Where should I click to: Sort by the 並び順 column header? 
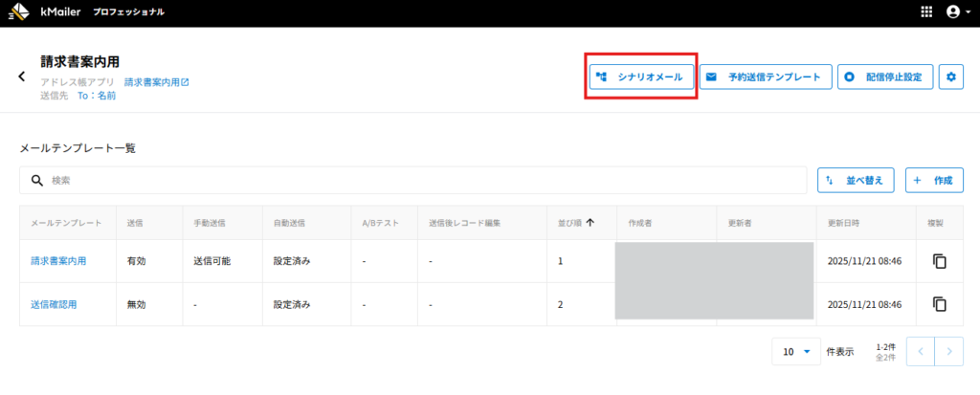pos(575,223)
